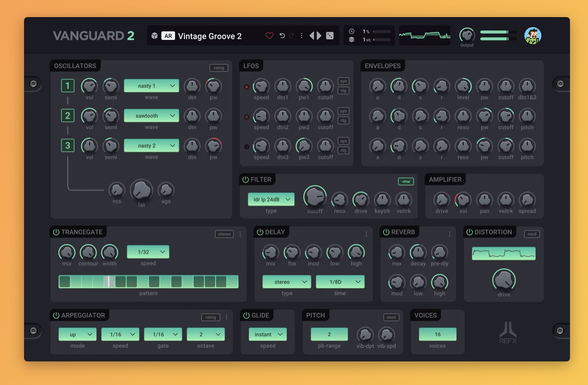This screenshot has height=385, width=588.
Task: Toggle the Arpeggiator power button
Action: (56, 315)
